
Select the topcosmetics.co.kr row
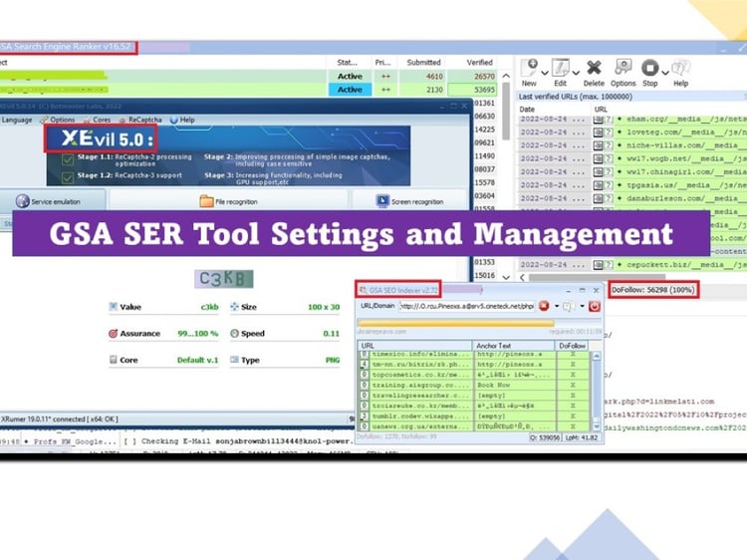[474, 375]
